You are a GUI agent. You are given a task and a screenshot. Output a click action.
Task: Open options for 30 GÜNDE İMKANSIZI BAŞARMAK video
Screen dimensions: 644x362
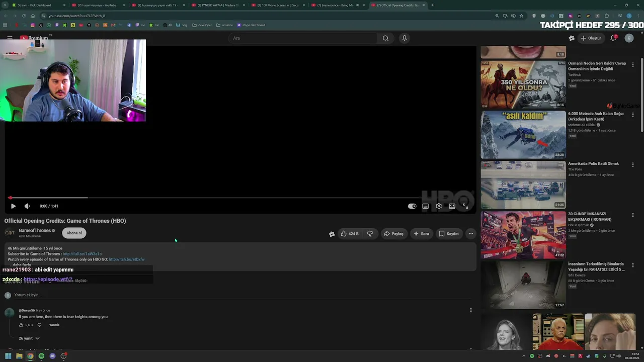(x=633, y=216)
